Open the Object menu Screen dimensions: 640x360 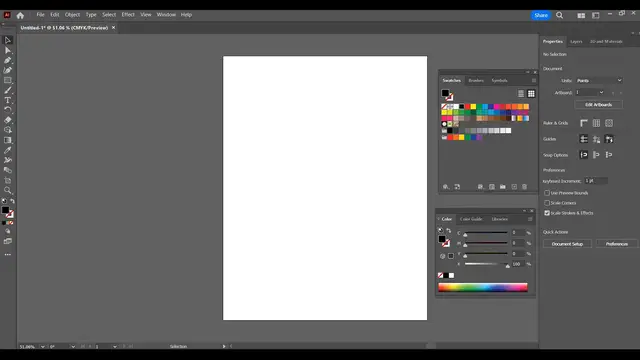tap(72, 15)
